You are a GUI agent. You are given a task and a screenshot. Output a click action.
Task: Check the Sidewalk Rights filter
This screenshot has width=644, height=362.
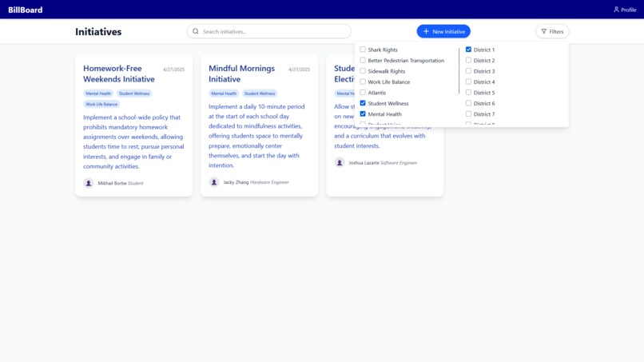pyautogui.click(x=363, y=70)
